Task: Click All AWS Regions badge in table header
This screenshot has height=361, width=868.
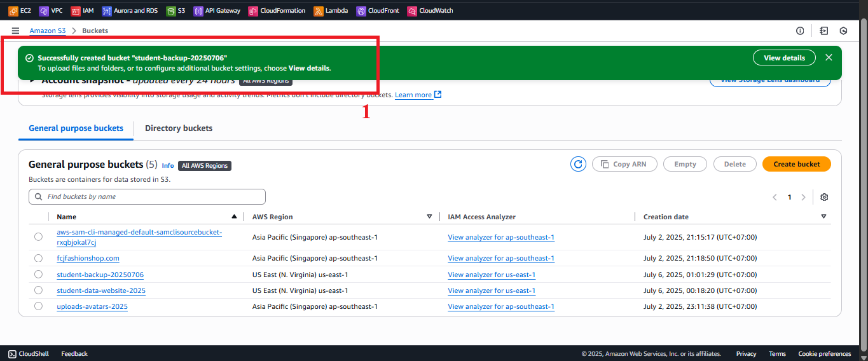Action: point(205,165)
